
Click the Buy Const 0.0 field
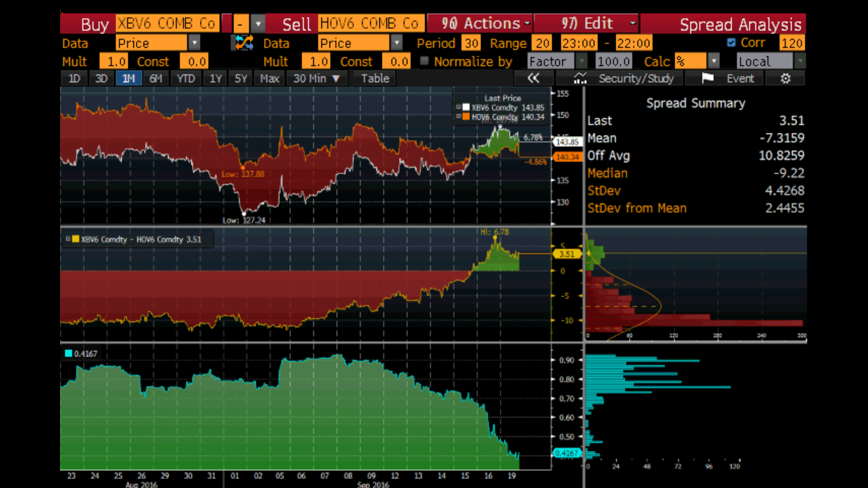click(x=194, y=61)
